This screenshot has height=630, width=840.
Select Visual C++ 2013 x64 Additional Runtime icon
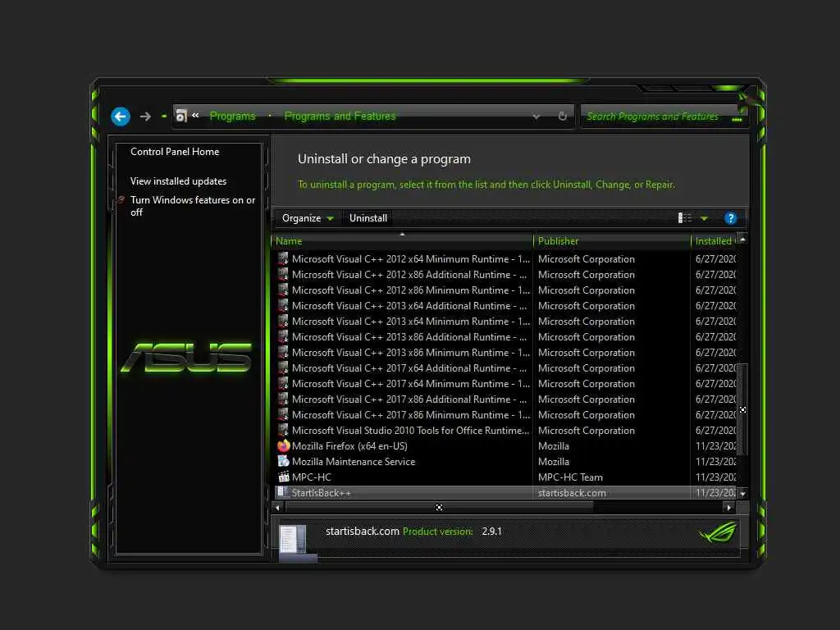tap(283, 305)
